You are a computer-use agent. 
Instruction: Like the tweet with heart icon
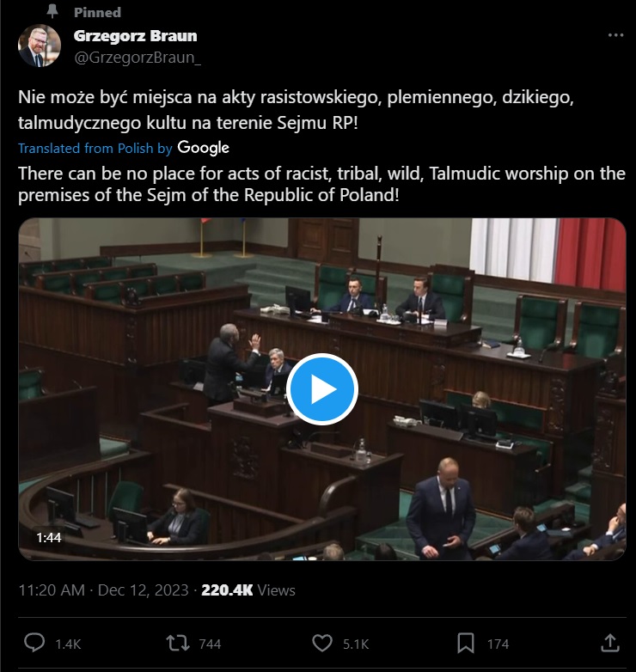coord(321,644)
